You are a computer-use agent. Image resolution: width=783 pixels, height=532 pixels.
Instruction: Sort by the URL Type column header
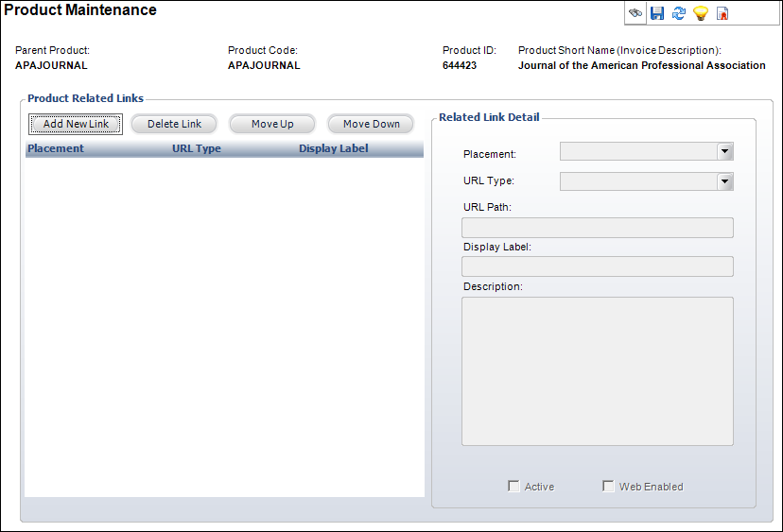pyautogui.click(x=197, y=148)
